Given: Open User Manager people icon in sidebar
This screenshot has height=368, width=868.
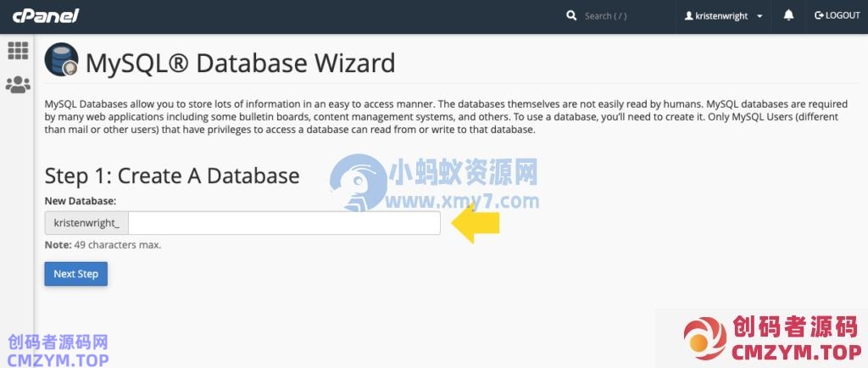Looking at the screenshot, I should (x=18, y=85).
